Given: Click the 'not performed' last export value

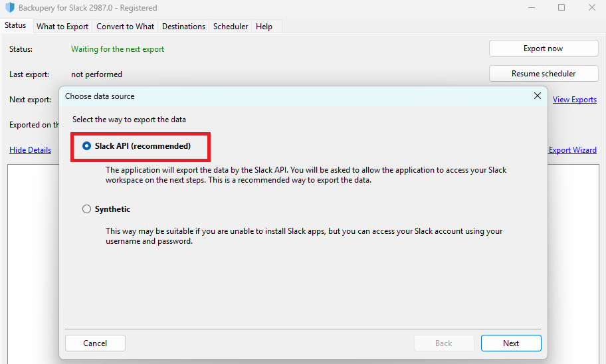Looking at the screenshot, I should (96, 74).
